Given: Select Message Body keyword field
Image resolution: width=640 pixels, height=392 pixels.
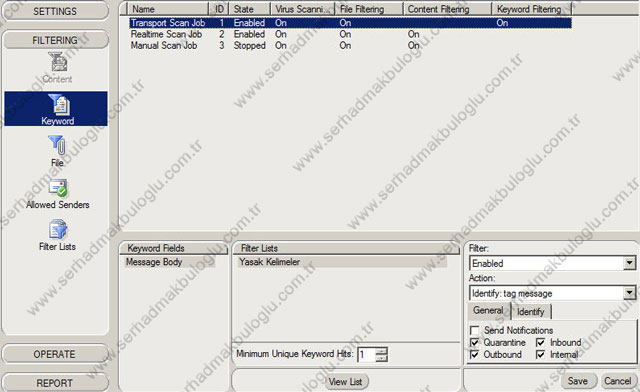Looking at the screenshot, I should click(169, 262).
